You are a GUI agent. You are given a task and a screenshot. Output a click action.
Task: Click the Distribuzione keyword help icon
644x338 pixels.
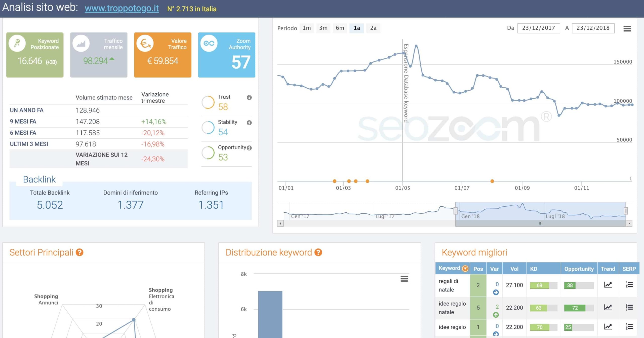pos(318,252)
